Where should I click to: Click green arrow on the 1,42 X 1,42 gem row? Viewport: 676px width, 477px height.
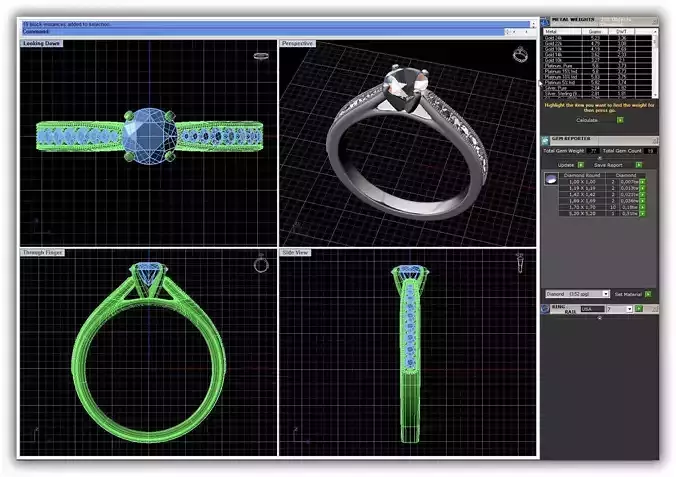click(643, 195)
